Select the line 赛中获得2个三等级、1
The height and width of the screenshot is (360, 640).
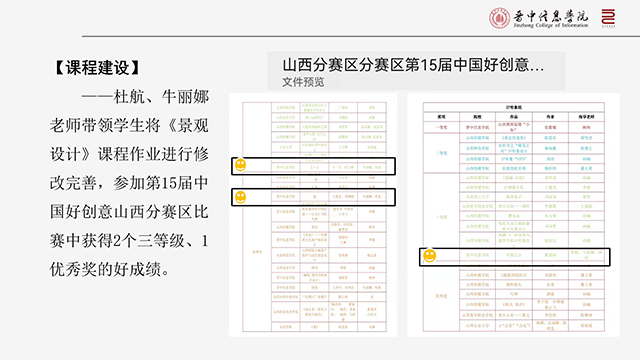[129, 241]
